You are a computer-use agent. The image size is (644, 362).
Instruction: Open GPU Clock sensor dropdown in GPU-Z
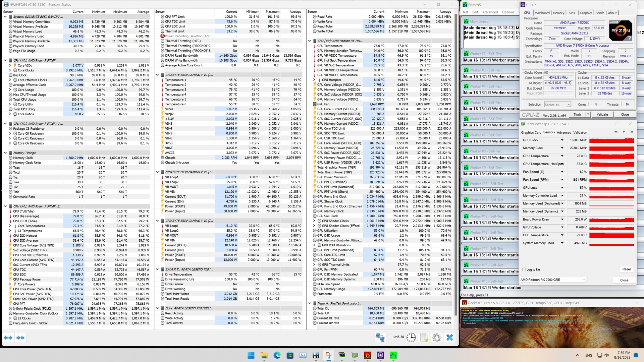coord(562,140)
